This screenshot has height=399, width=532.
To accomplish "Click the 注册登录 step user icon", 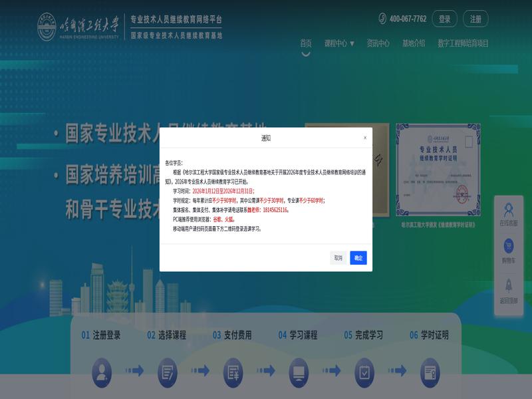I will [102, 370].
